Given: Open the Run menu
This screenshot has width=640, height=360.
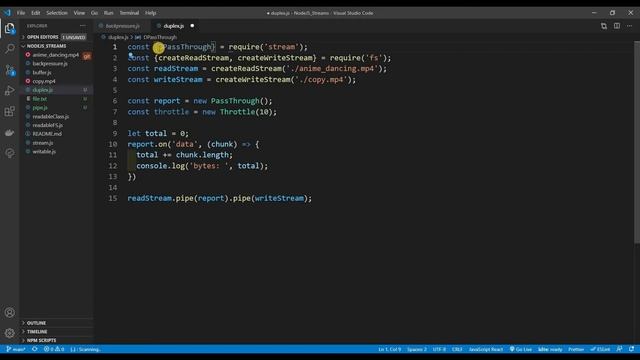Looking at the screenshot, I should coord(109,13).
